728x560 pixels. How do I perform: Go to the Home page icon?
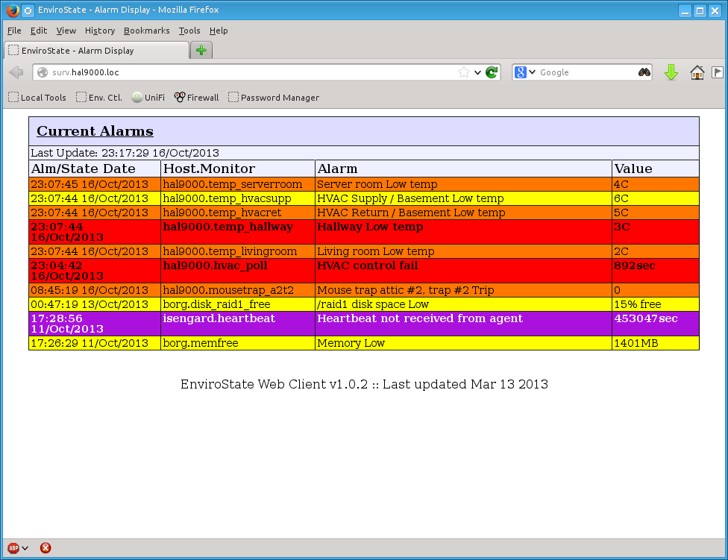coord(697,72)
